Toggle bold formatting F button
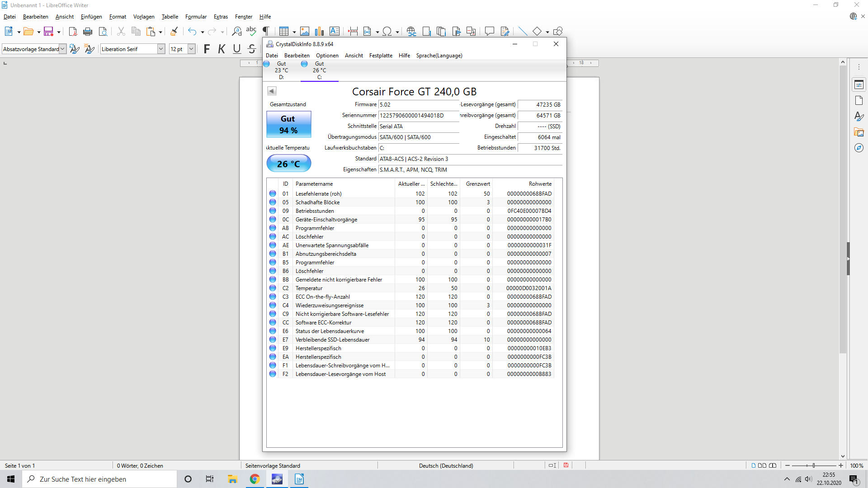This screenshot has width=868, height=488. (x=207, y=49)
